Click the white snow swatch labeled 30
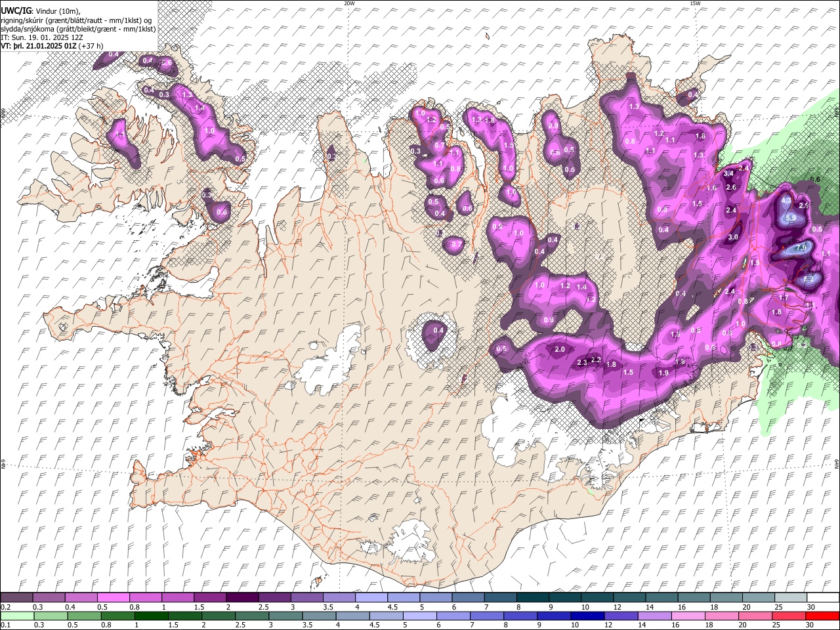The height and width of the screenshot is (630, 840). point(824,598)
